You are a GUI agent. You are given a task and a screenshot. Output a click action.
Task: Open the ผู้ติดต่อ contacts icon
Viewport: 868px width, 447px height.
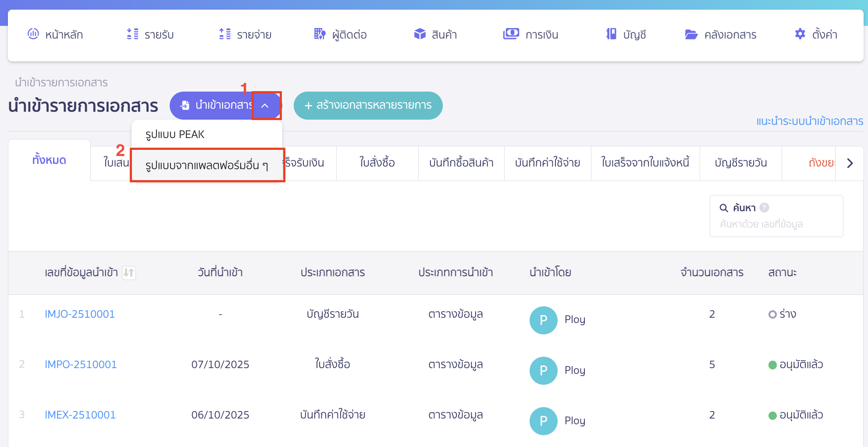click(320, 34)
